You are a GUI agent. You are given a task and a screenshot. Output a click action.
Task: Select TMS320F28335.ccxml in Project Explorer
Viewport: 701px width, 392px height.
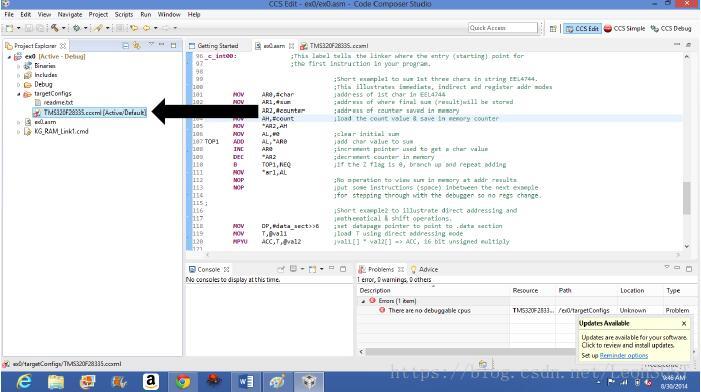(90, 113)
